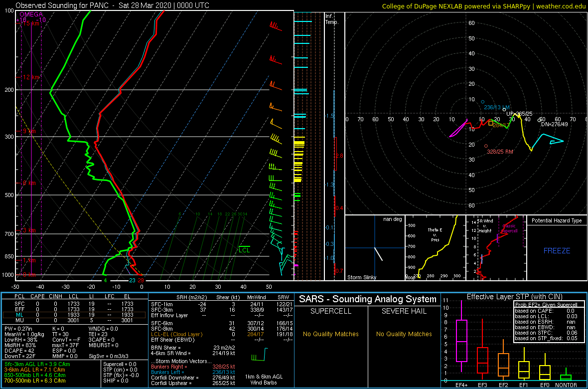
Task: Click 'No Quality Matches' under SUPERCELL
Action: tap(331, 334)
